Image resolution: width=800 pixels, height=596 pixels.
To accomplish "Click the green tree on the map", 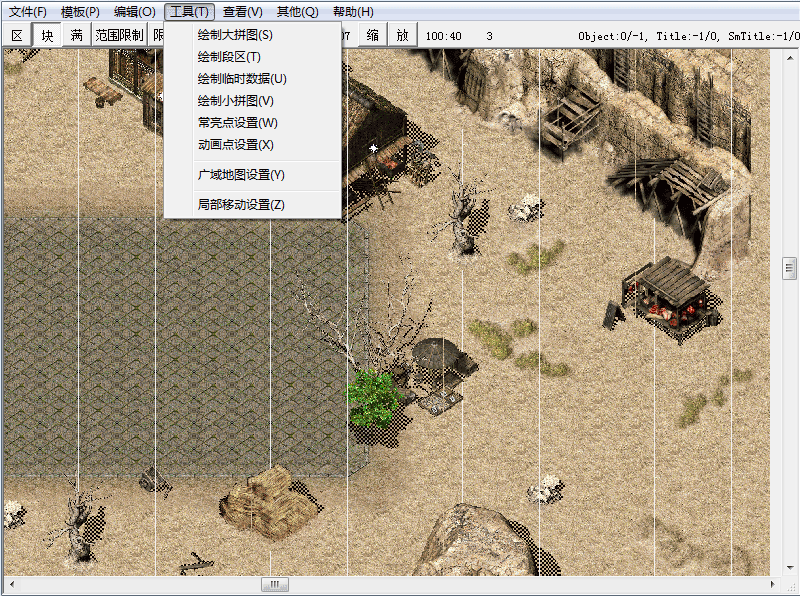I will tap(372, 399).
